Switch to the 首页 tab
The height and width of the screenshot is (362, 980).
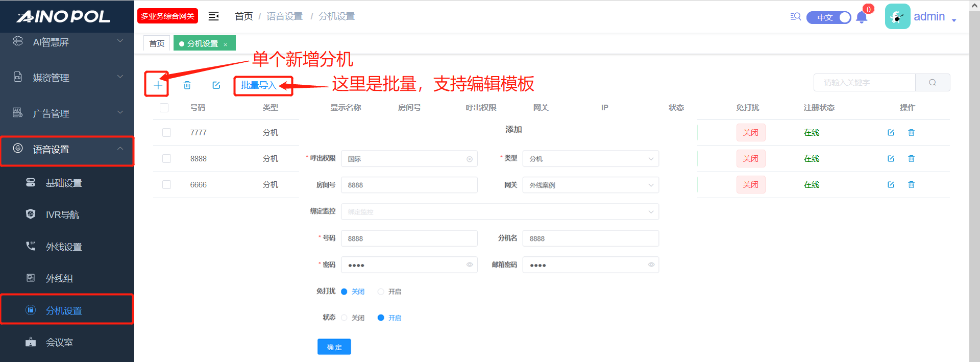point(157,43)
